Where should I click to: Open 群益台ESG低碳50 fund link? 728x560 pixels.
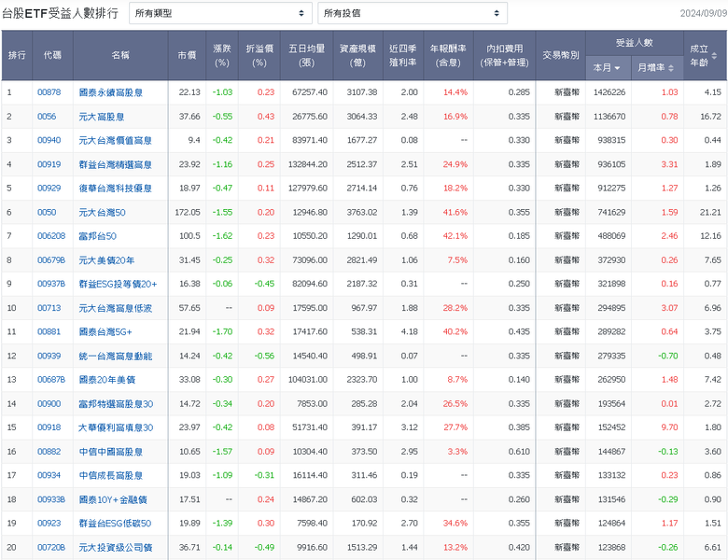115,523
